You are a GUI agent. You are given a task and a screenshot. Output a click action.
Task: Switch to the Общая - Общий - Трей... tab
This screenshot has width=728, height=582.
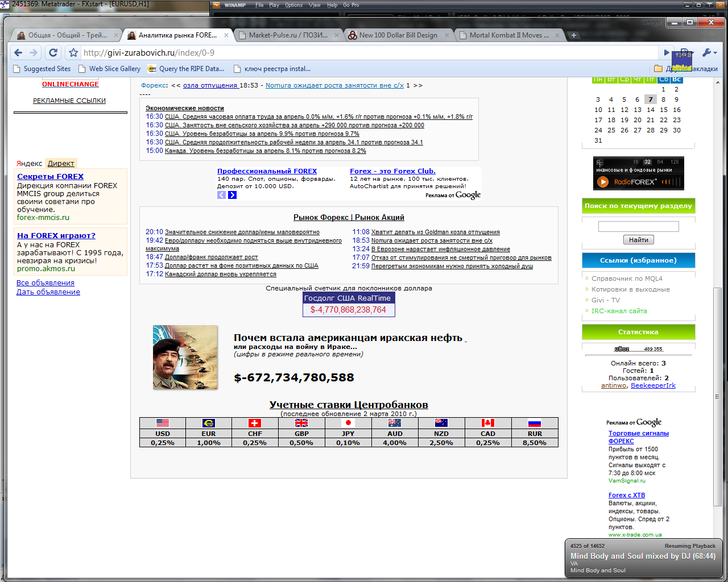click(67, 35)
